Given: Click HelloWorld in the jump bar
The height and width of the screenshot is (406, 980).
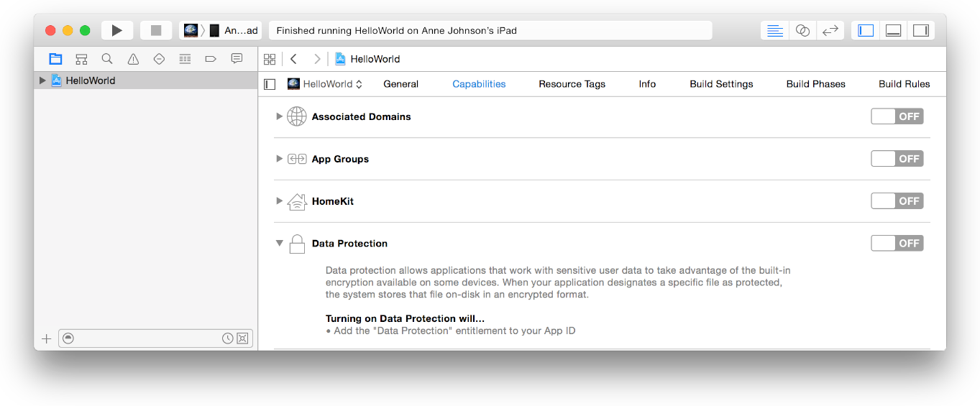Looking at the screenshot, I should pos(367,59).
